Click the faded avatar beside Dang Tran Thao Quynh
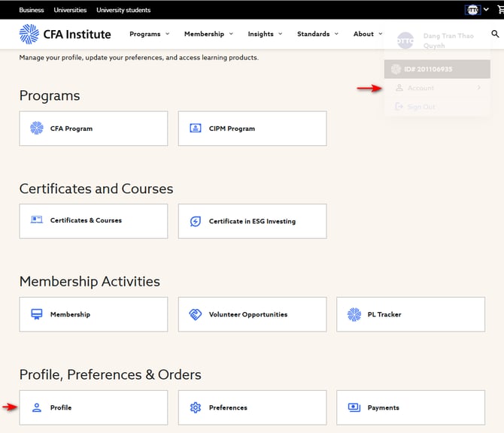Image resolution: width=504 pixels, height=433 pixels. (x=405, y=41)
